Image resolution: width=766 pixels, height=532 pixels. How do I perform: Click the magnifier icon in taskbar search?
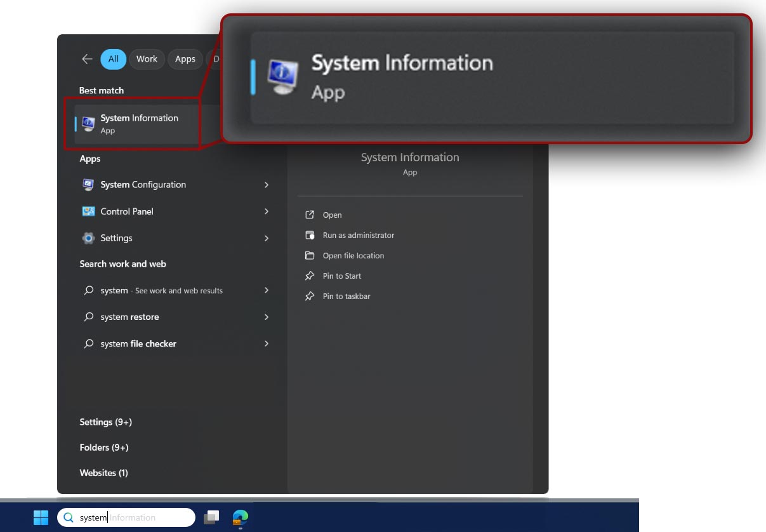pos(69,517)
